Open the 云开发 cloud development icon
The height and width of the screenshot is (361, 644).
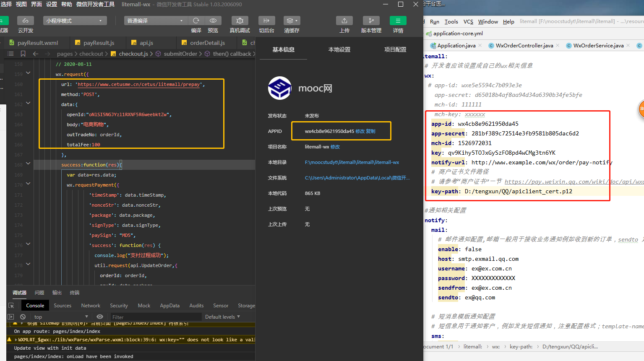26,21
